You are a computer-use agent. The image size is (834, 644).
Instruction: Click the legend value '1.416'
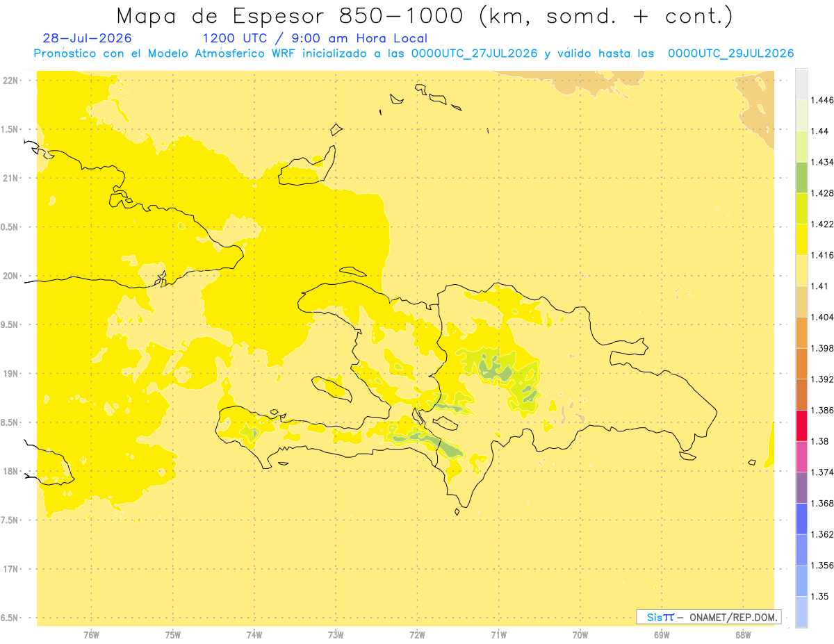click(821, 255)
